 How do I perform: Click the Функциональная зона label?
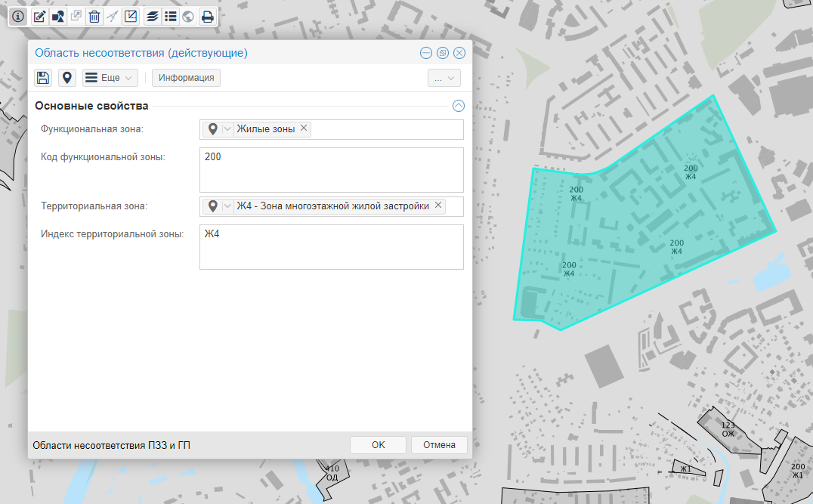(92, 129)
